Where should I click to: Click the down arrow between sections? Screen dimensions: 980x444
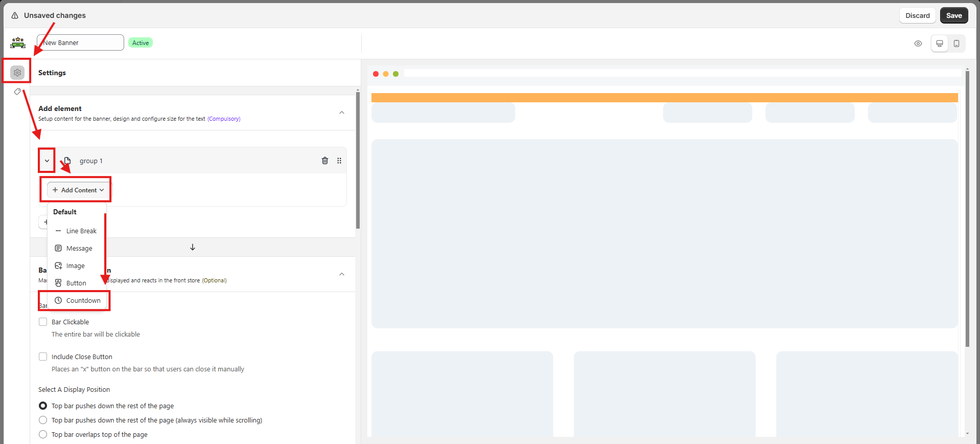[193, 247]
